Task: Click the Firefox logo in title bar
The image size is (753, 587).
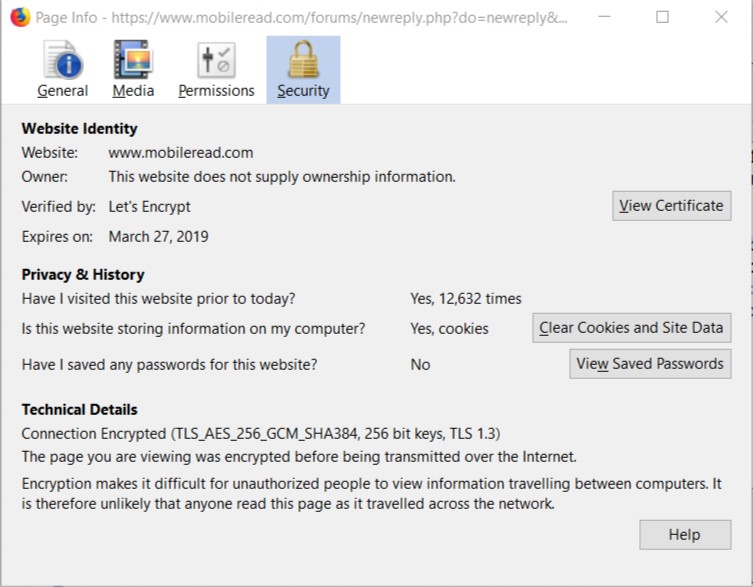Action: pyautogui.click(x=19, y=17)
